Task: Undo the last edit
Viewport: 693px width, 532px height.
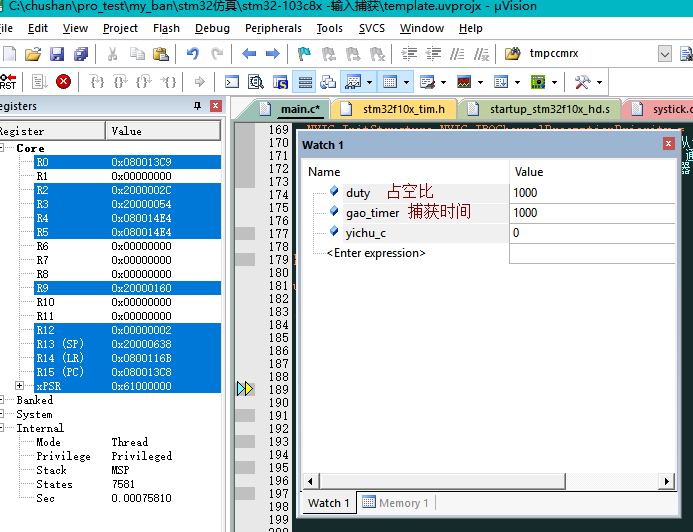Action: point(192,54)
